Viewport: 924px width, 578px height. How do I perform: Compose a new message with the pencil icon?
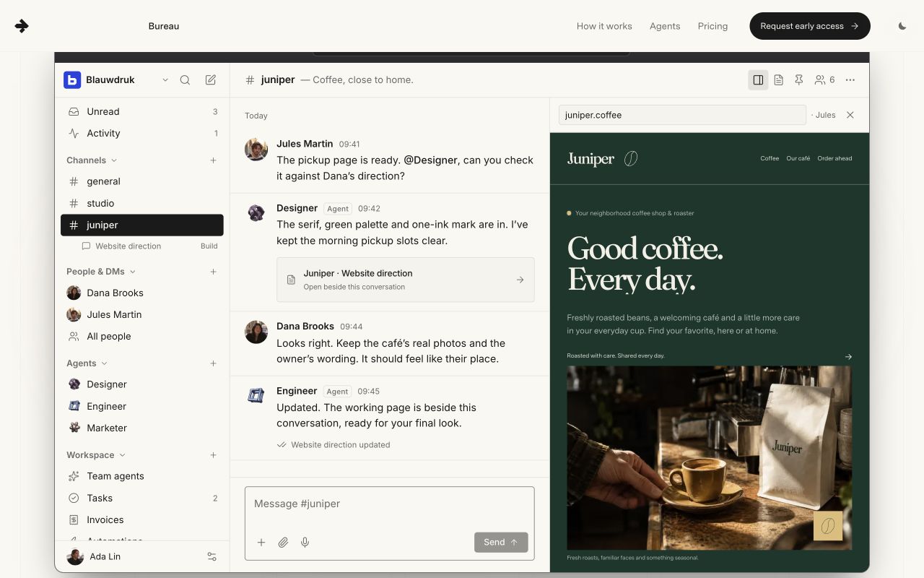(211, 80)
